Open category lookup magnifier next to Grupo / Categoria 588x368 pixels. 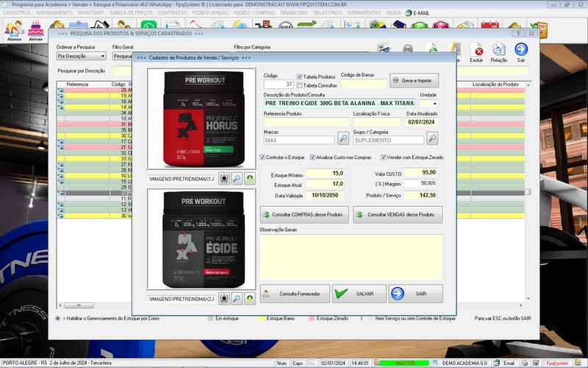pyautogui.click(x=432, y=138)
